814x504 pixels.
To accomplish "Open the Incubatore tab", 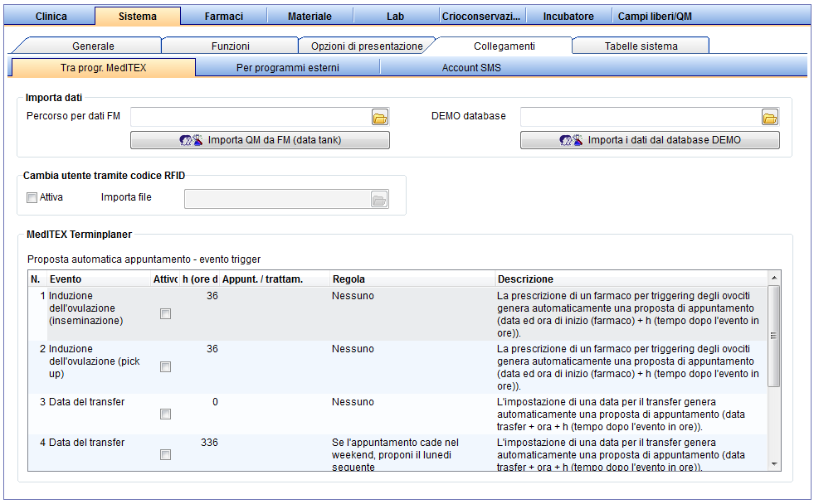I will coord(568,16).
